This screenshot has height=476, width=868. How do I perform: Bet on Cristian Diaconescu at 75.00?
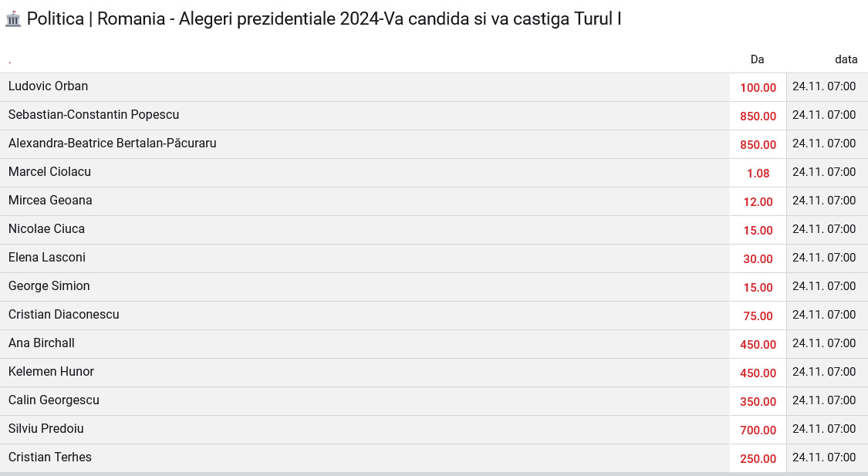758,316
